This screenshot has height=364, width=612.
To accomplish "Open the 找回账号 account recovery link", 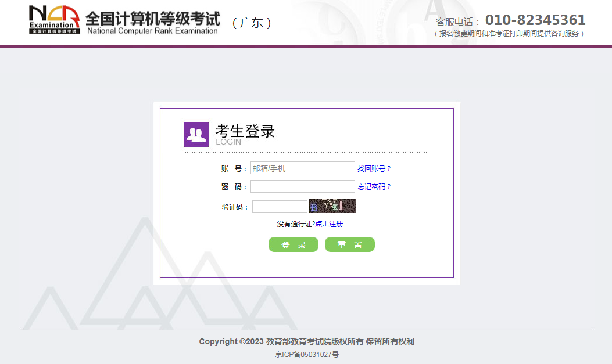I will (x=374, y=168).
